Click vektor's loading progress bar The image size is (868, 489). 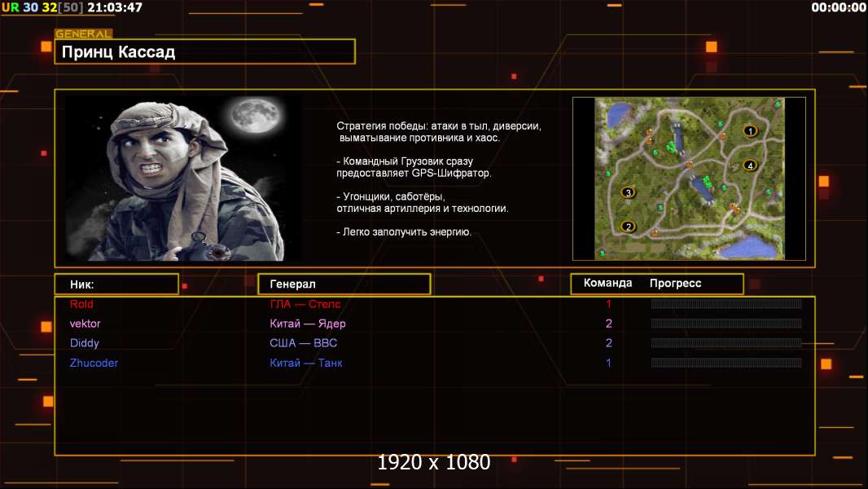pyautogui.click(x=726, y=324)
